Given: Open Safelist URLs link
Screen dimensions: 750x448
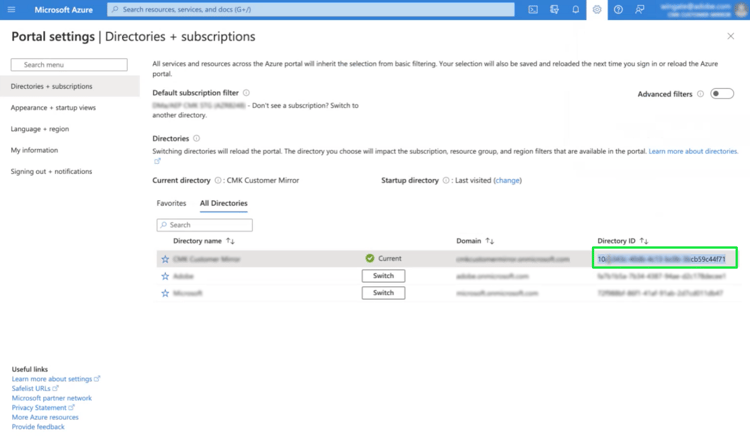Looking at the screenshot, I should [x=31, y=388].
